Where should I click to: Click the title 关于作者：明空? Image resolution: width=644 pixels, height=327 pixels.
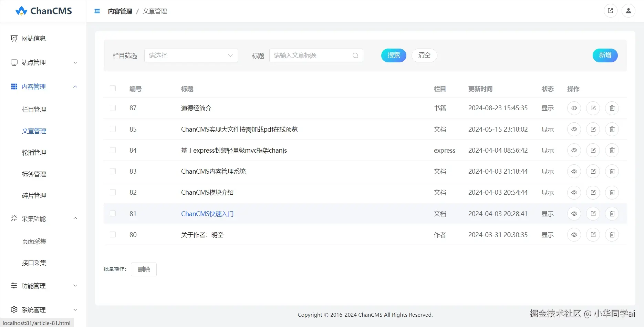pyautogui.click(x=202, y=235)
